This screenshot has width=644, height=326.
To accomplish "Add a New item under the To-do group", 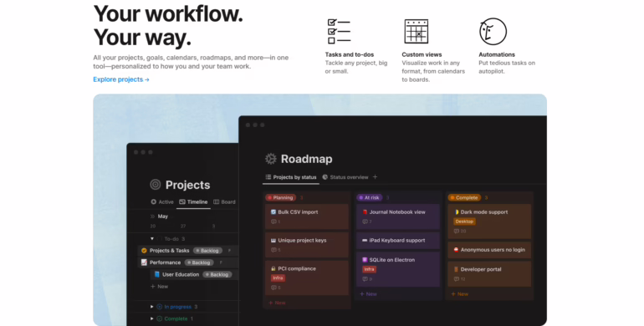I will pyautogui.click(x=160, y=287).
